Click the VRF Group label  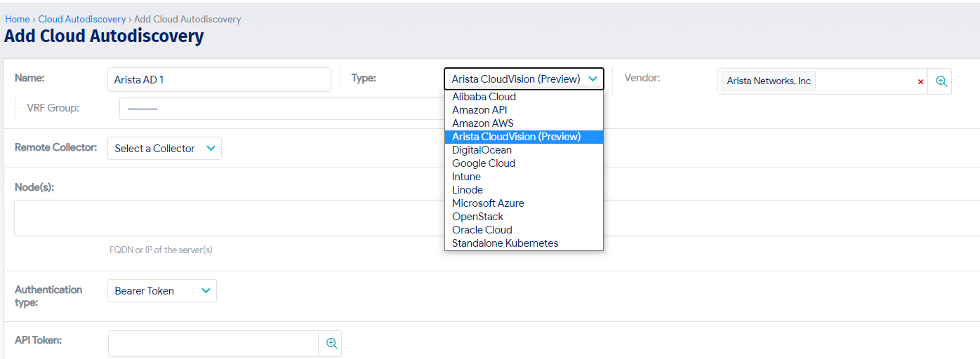pos(53,108)
